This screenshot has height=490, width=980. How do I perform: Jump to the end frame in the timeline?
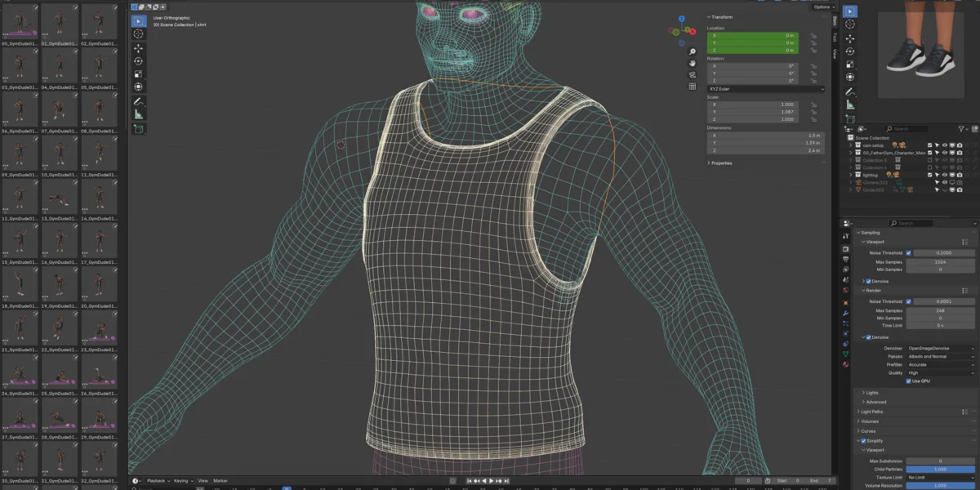click(506, 480)
